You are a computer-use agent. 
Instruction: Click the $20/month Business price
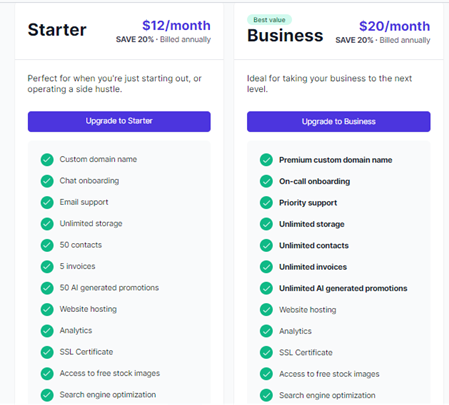[x=394, y=26]
